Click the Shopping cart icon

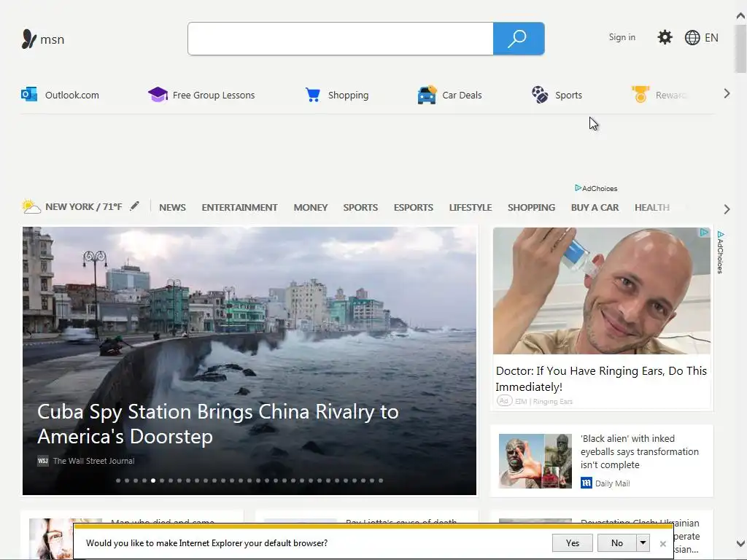coord(312,95)
